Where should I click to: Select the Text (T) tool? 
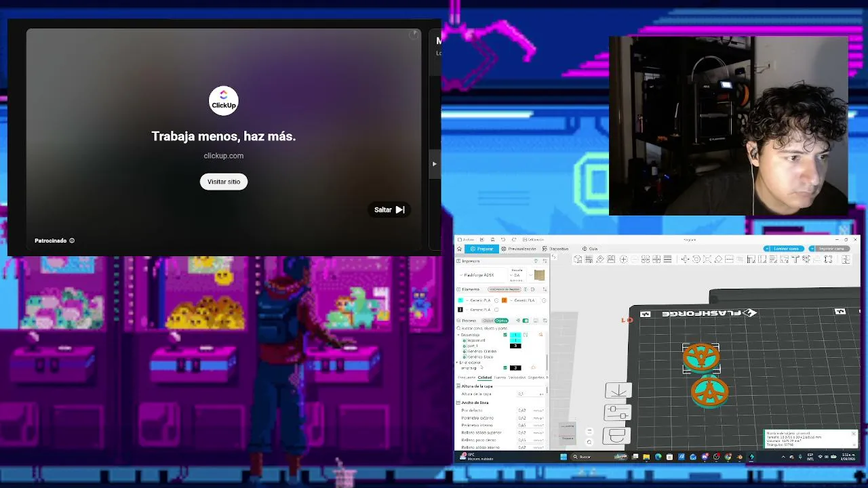(x=795, y=259)
